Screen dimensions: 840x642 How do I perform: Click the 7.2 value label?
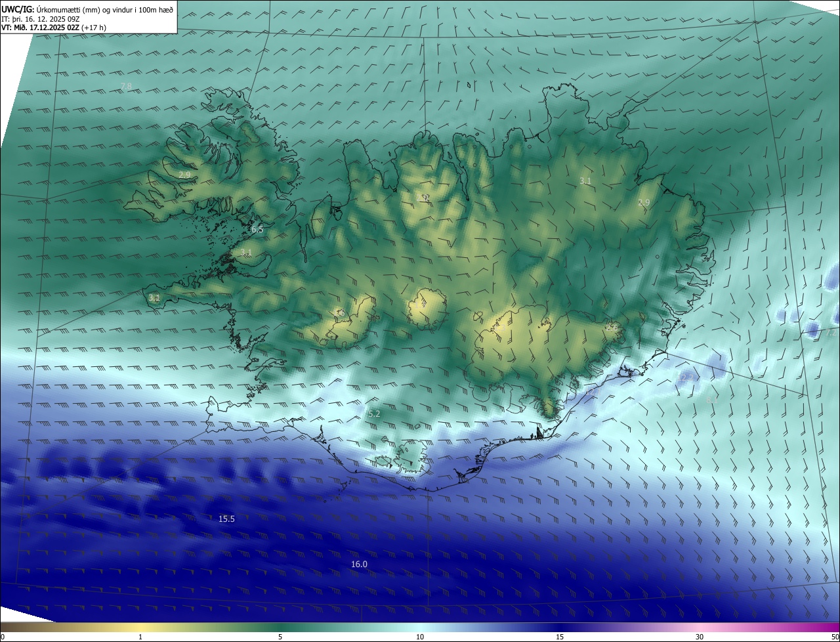(x=831, y=333)
